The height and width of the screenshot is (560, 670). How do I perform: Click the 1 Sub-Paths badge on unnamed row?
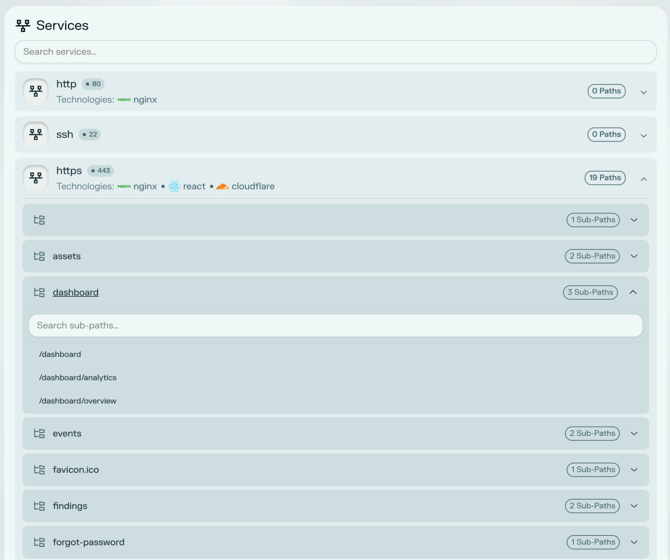tap(593, 220)
